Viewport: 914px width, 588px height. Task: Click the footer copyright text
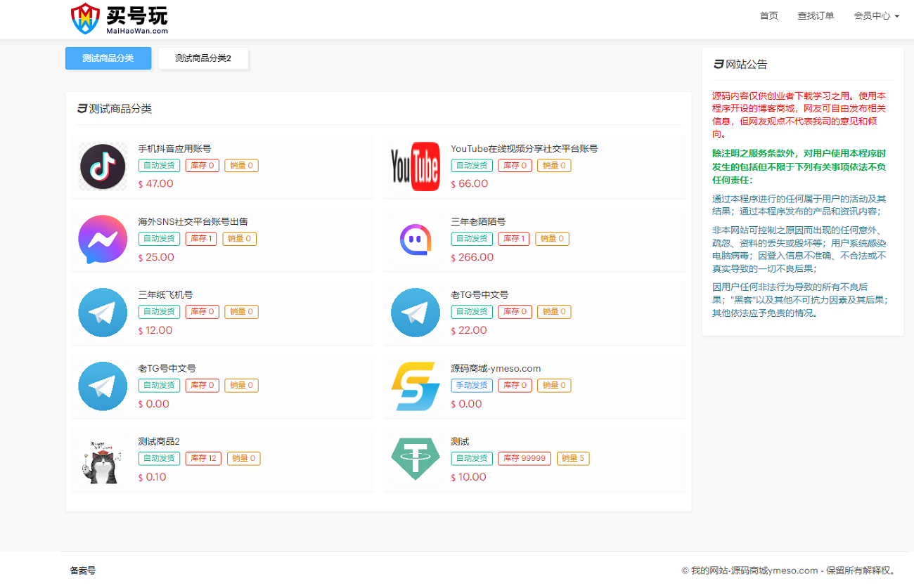789,570
